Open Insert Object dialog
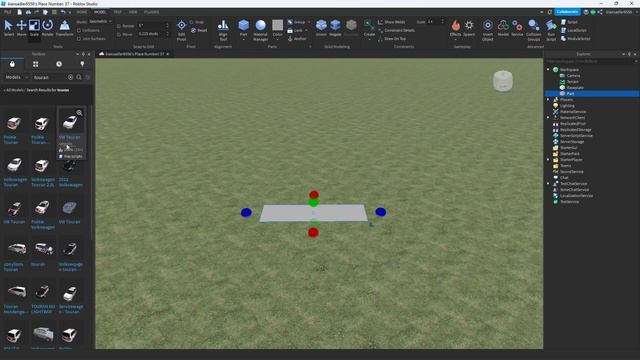 (488, 30)
